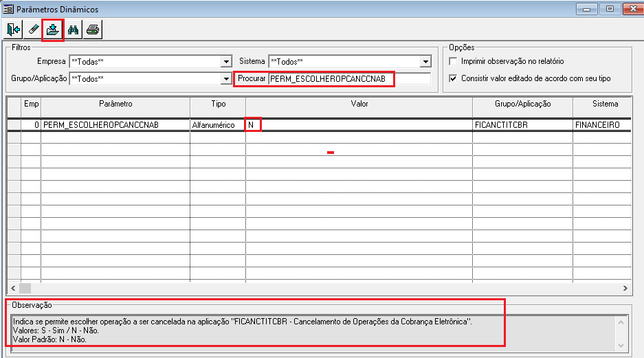Enable Imprimir observação no relatório checkbox
The image size is (644, 358).
click(x=453, y=61)
